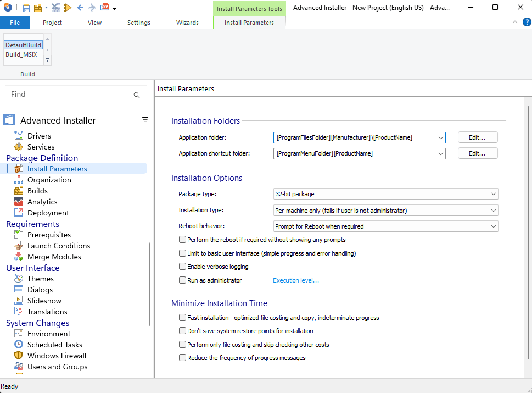Enable Fast installation optimized file costing
The width and height of the screenshot is (532, 393).
click(x=182, y=317)
